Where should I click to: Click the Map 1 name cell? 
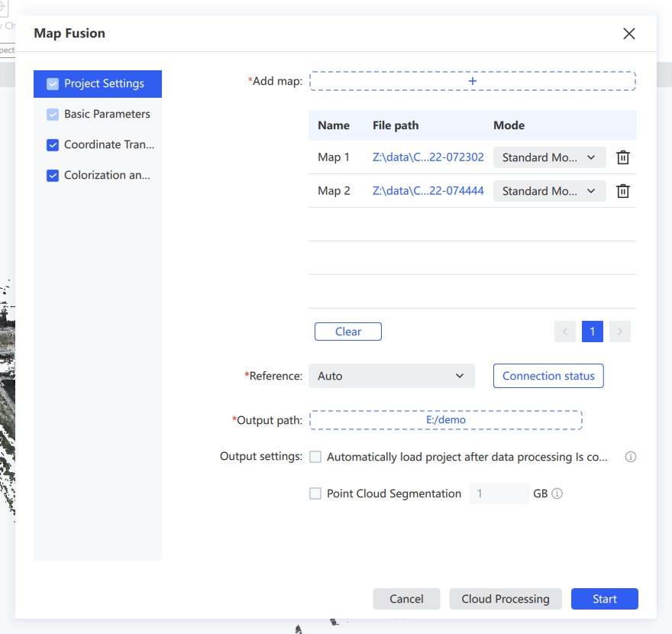(x=334, y=157)
